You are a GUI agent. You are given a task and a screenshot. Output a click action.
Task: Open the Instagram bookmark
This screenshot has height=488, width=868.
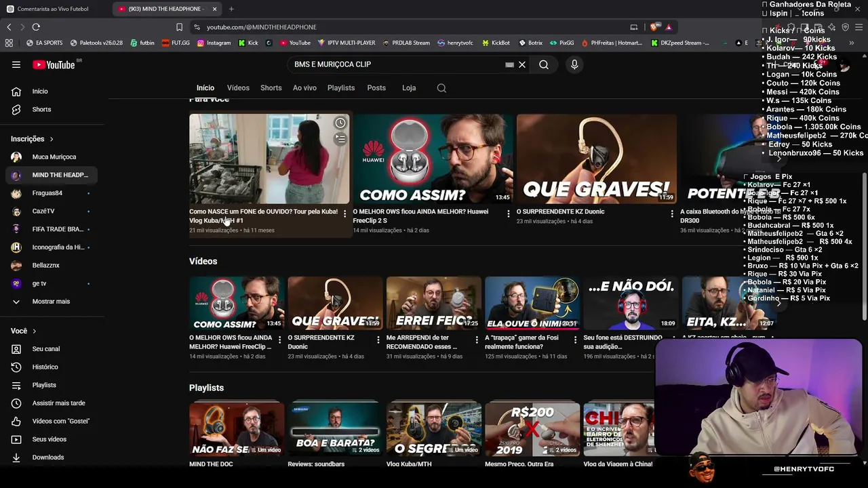[214, 43]
